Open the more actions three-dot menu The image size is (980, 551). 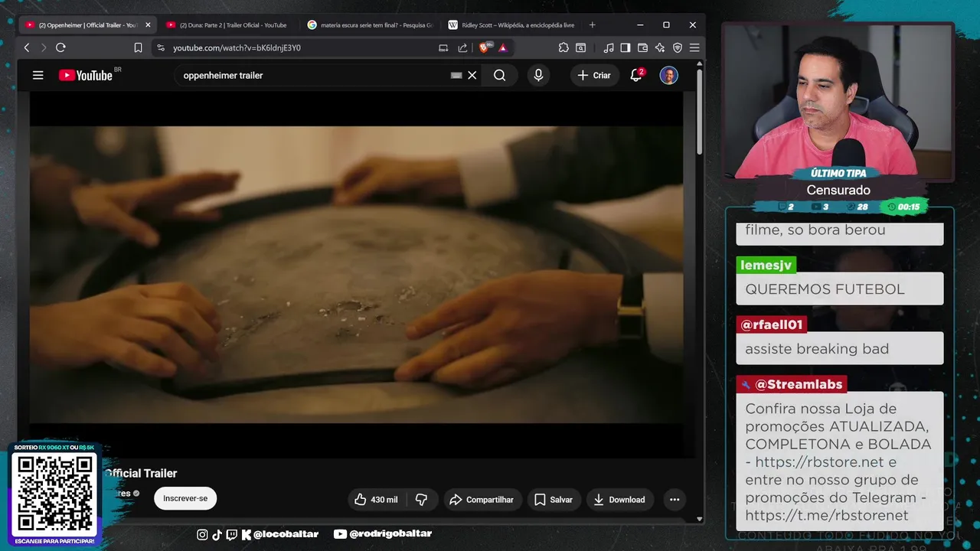click(x=675, y=500)
